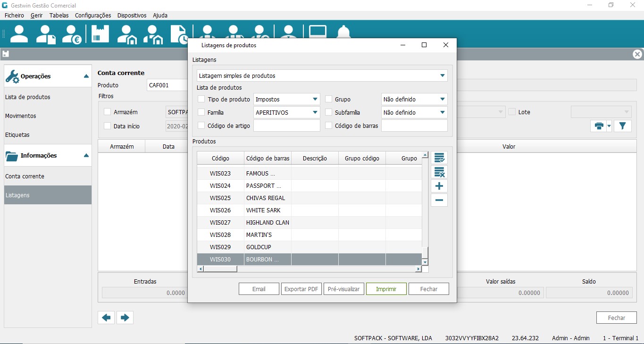Open the Dispositivos menu
This screenshot has width=644, height=344.
point(132,16)
